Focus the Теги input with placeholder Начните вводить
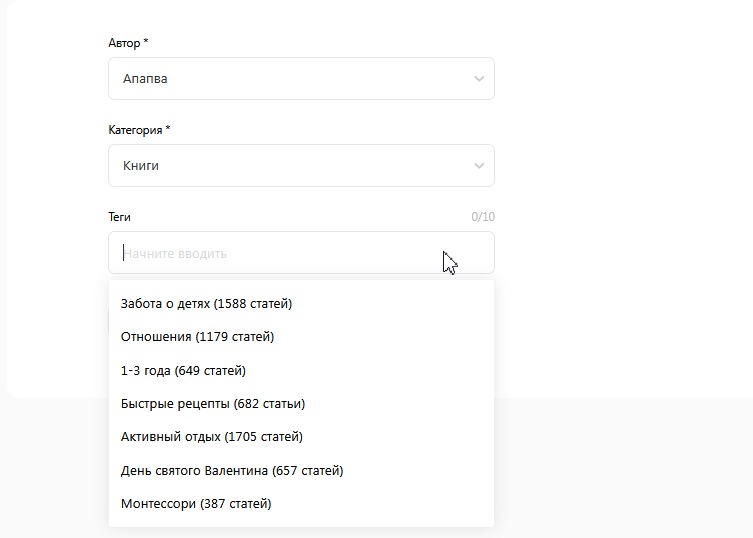This screenshot has width=753, height=538. click(302, 253)
